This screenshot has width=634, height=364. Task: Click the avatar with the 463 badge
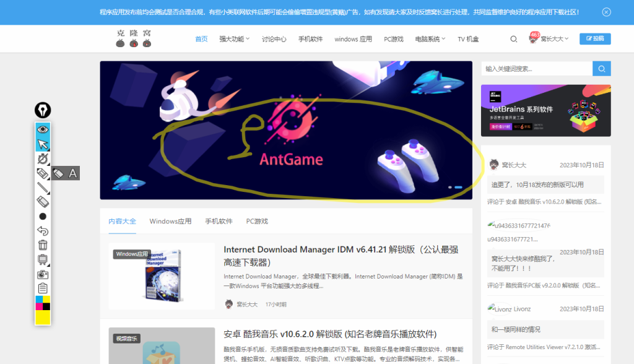click(x=534, y=38)
